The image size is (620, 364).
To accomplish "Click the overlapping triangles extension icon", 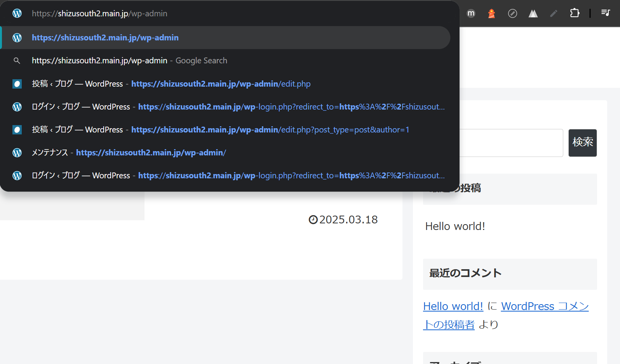I will 533,14.
